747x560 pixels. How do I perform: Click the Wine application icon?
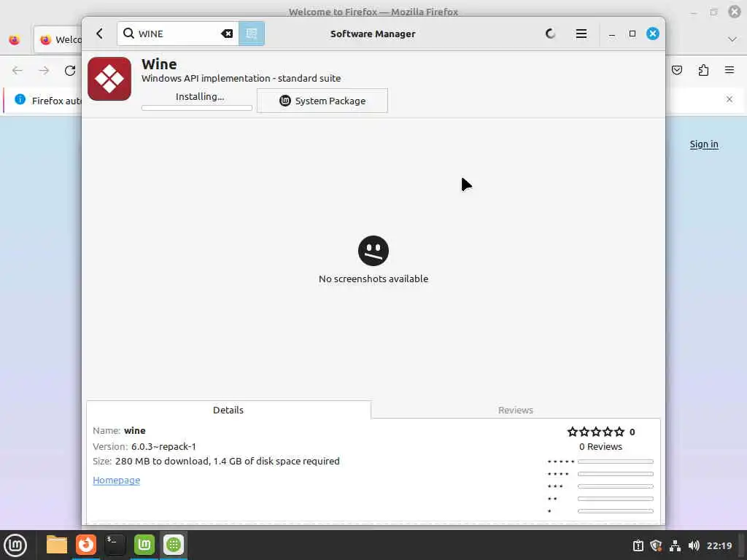(109, 79)
